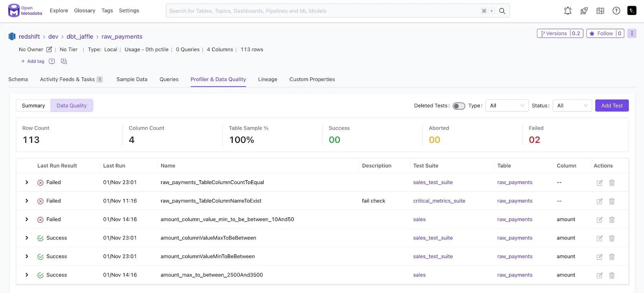Switch to the Queries tab
Screen dimensions: 644x293
(169, 79)
